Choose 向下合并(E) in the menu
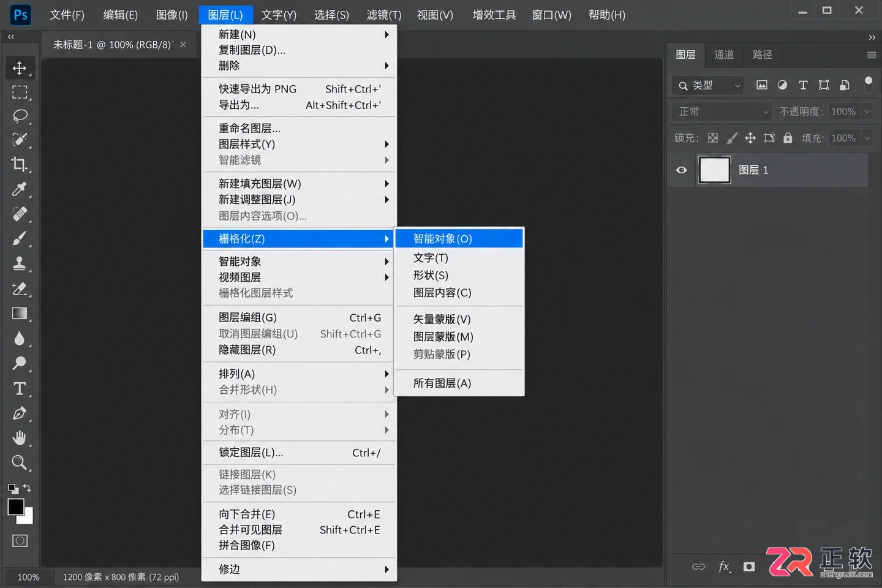The height and width of the screenshot is (588, 882). pos(300,514)
